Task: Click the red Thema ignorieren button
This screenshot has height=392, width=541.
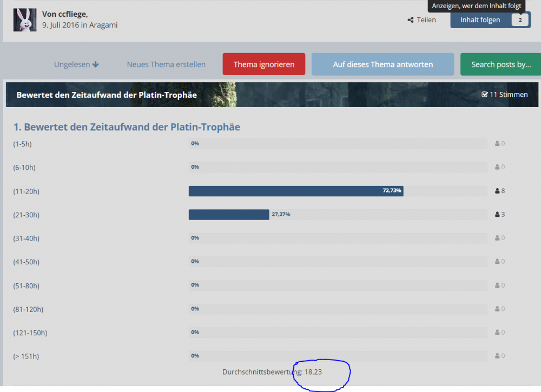Action: pyautogui.click(x=264, y=64)
